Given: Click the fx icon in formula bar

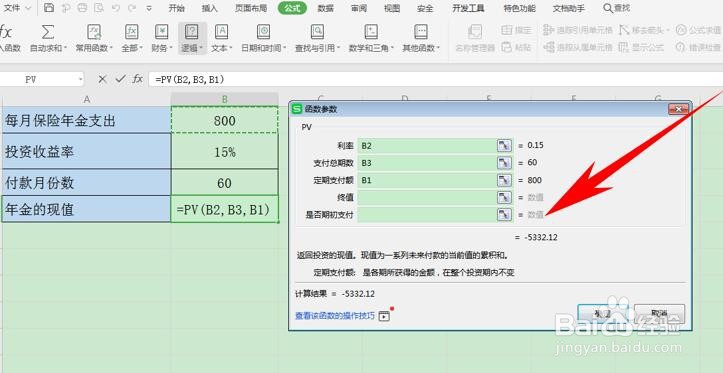Looking at the screenshot, I should coord(137,79).
